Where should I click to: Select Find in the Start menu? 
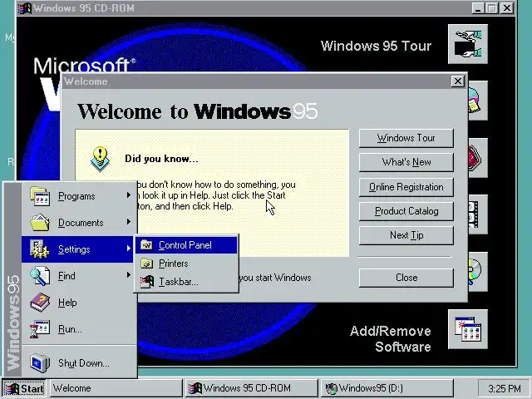(79, 276)
